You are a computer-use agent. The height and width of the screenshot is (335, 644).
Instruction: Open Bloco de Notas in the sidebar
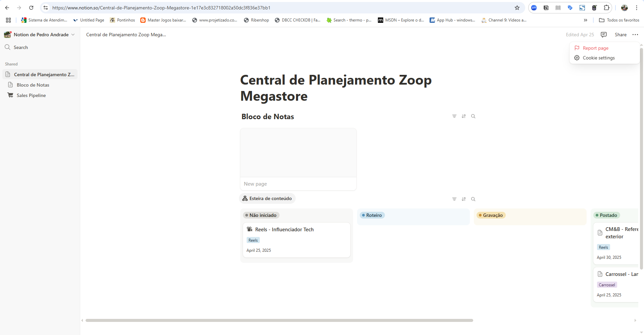coord(40,85)
